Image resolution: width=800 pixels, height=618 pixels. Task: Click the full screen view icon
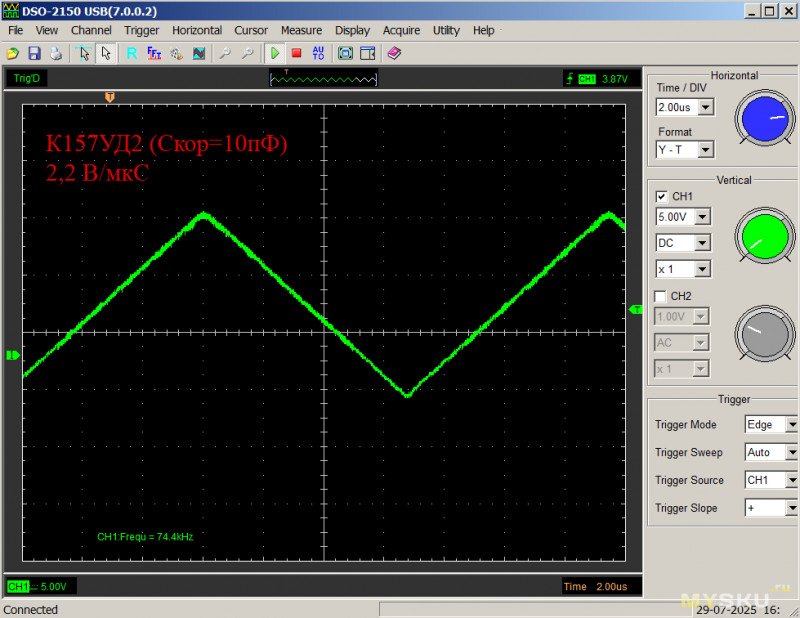345,53
